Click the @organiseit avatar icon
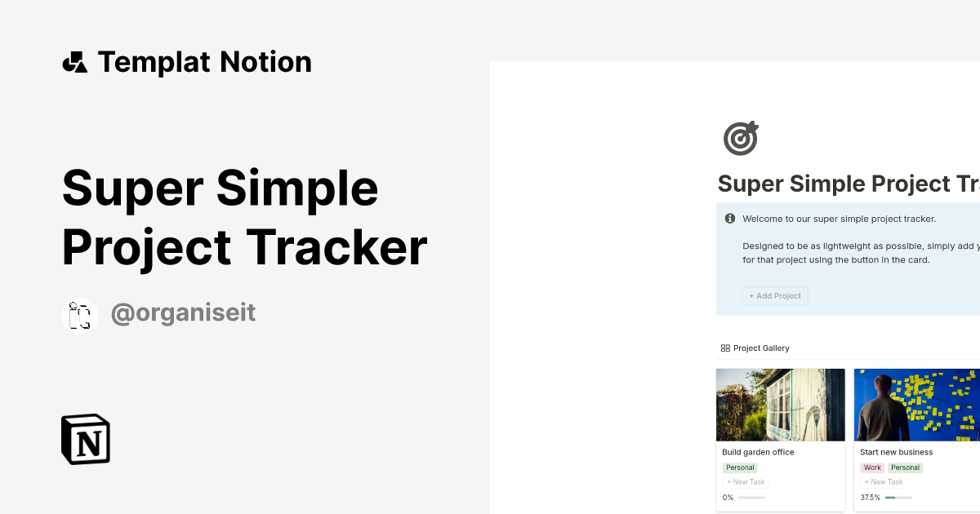Screen dimensions: 980x514 [79, 314]
